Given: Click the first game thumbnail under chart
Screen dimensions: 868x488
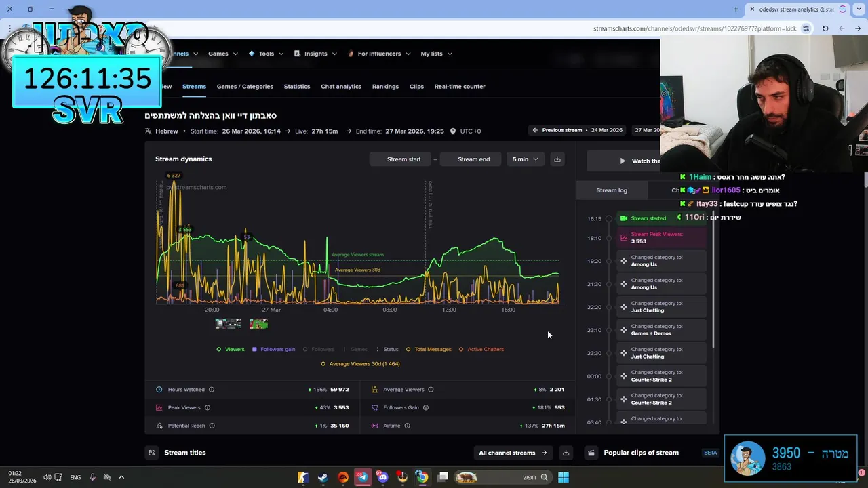Looking at the screenshot, I should point(228,324).
